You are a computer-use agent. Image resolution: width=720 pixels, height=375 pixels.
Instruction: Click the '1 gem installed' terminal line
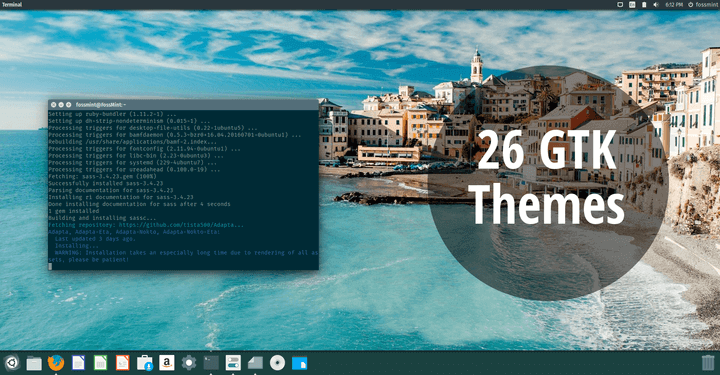[73, 211]
